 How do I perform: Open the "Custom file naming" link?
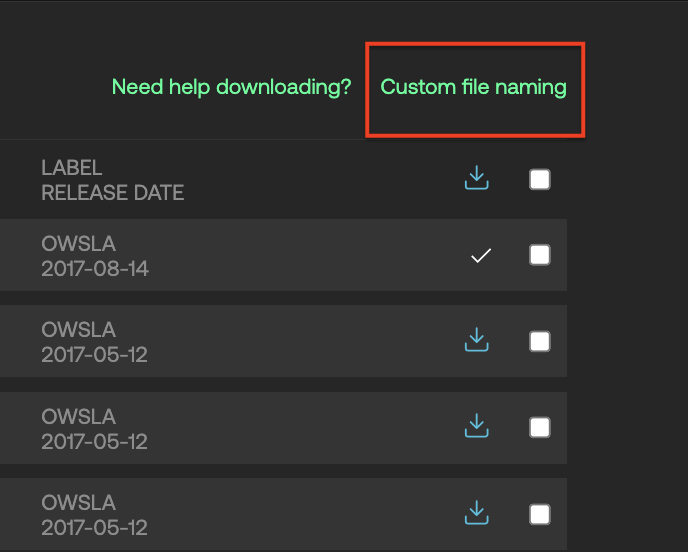click(x=473, y=87)
